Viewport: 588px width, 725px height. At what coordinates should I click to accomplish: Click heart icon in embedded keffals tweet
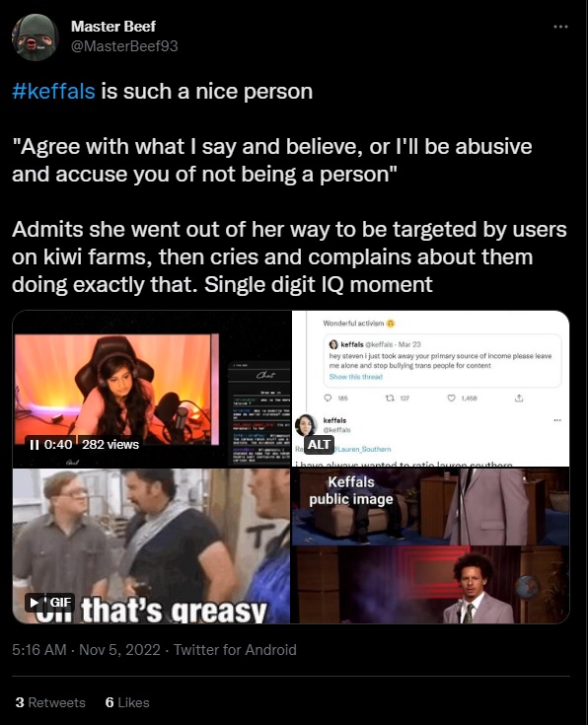[452, 398]
